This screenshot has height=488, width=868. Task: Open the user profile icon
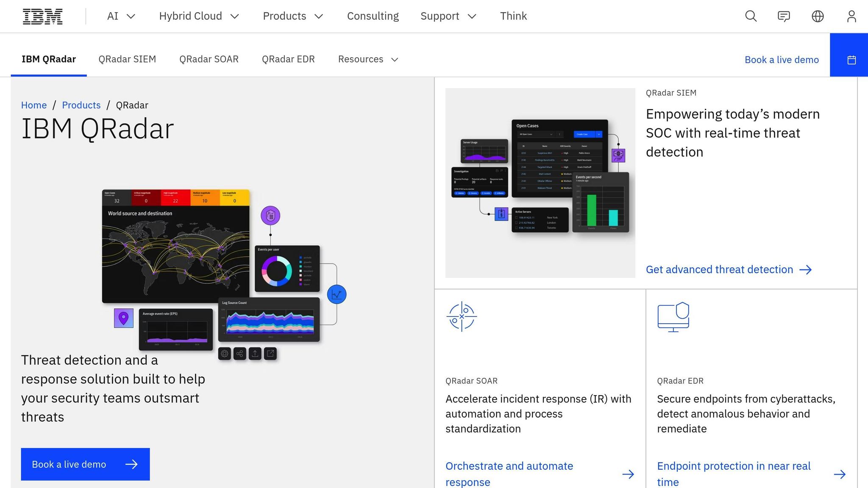tap(851, 17)
